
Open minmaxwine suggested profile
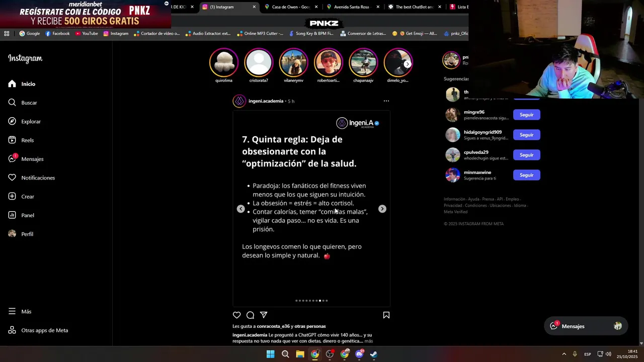(x=477, y=172)
